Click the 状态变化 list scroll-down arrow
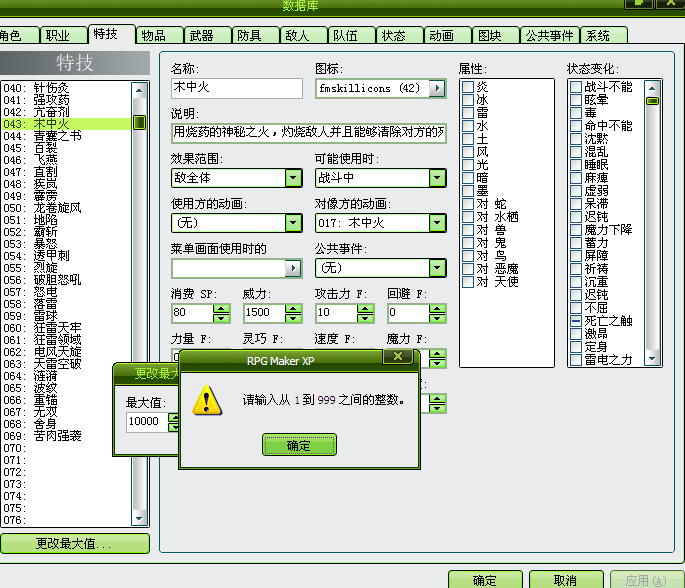Screen dimensions: 685x588 tap(652, 359)
